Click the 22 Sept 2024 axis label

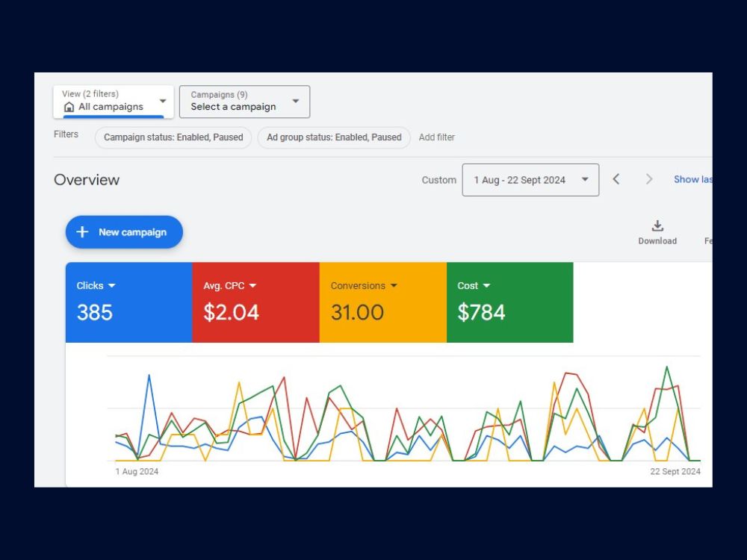click(675, 471)
